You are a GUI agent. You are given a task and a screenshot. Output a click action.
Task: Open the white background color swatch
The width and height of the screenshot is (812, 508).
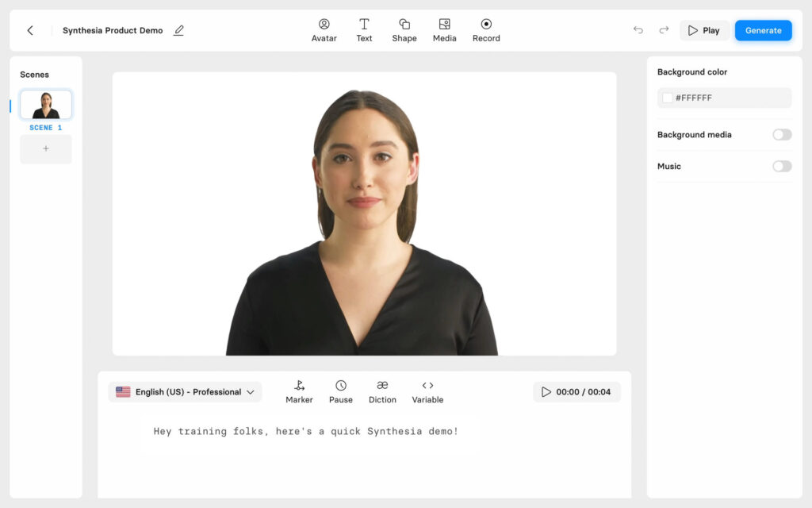point(667,97)
